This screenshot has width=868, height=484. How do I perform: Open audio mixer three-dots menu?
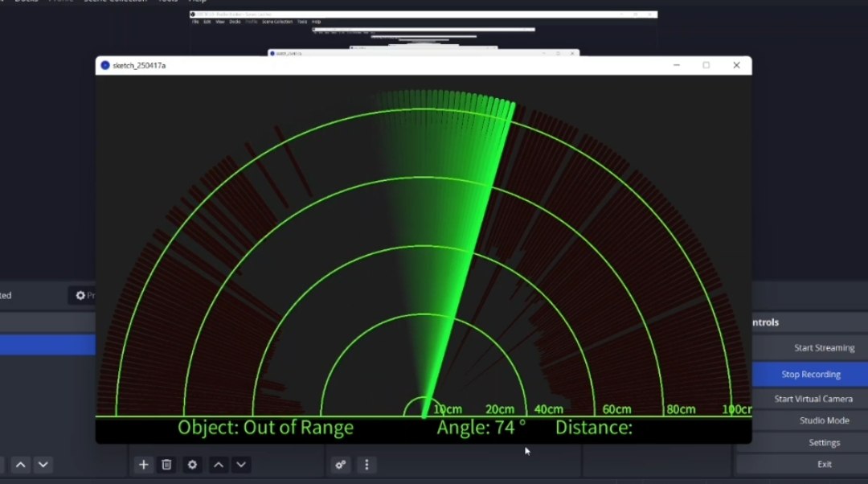[366, 465]
